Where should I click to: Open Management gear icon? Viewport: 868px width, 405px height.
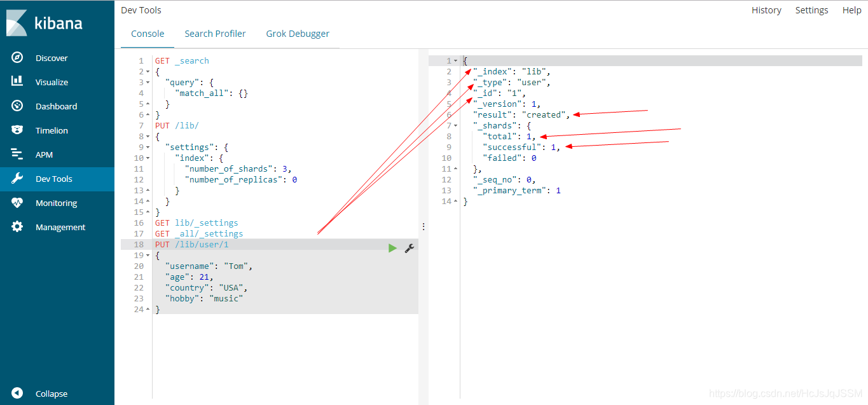tap(17, 227)
